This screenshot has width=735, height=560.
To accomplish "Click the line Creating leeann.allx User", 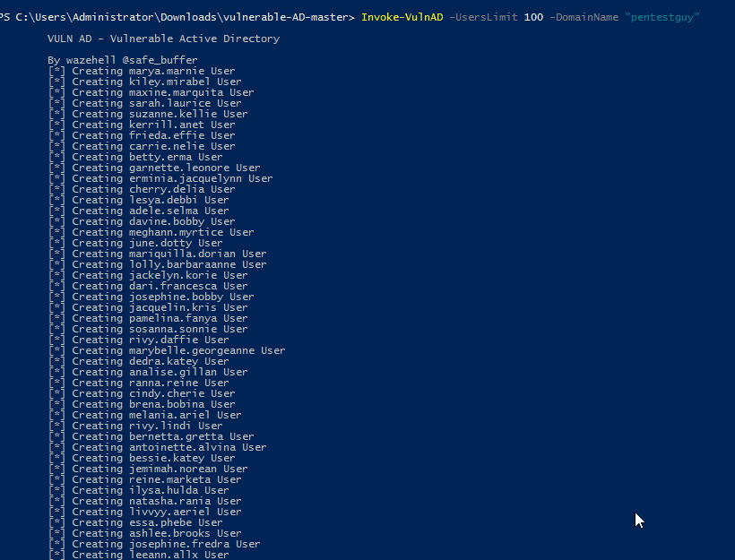I will [x=138, y=556].
